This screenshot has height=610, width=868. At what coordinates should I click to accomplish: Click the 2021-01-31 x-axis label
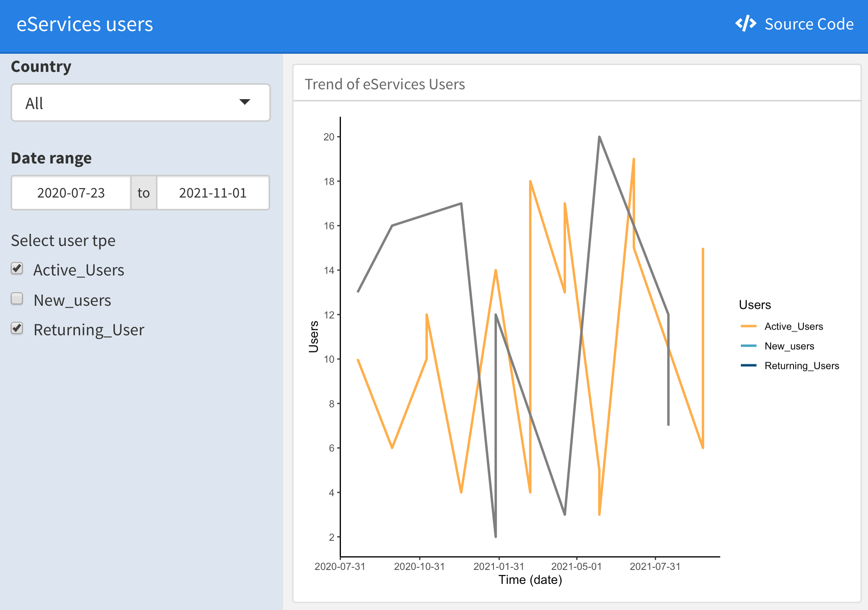click(499, 566)
